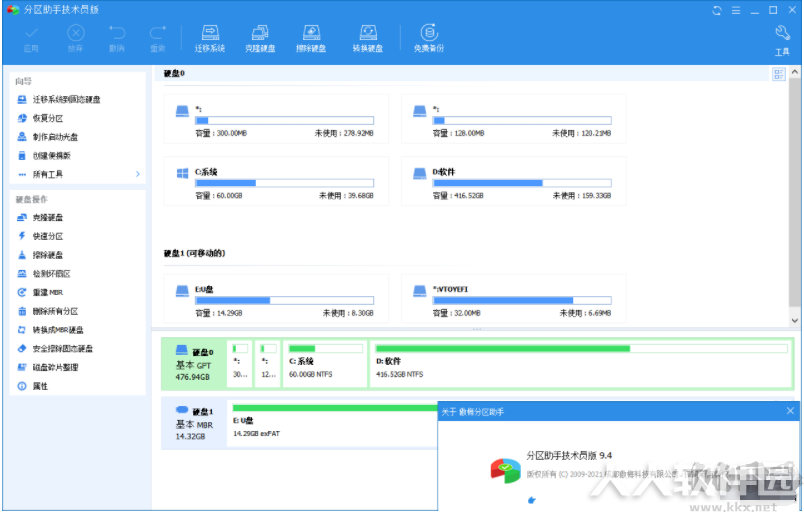Select the 300.00MB unnamed partition card
This screenshot has width=804, height=514.
pos(276,119)
